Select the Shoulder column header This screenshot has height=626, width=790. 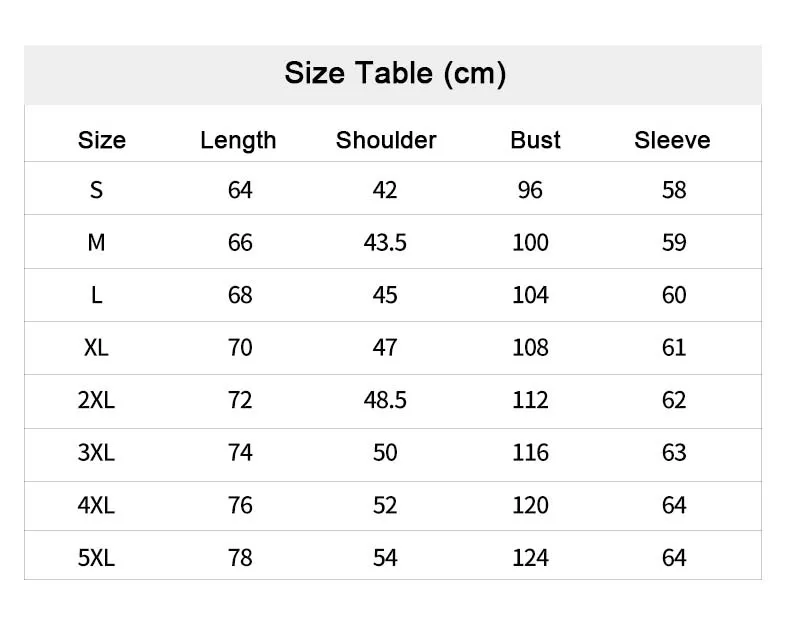tap(386, 140)
